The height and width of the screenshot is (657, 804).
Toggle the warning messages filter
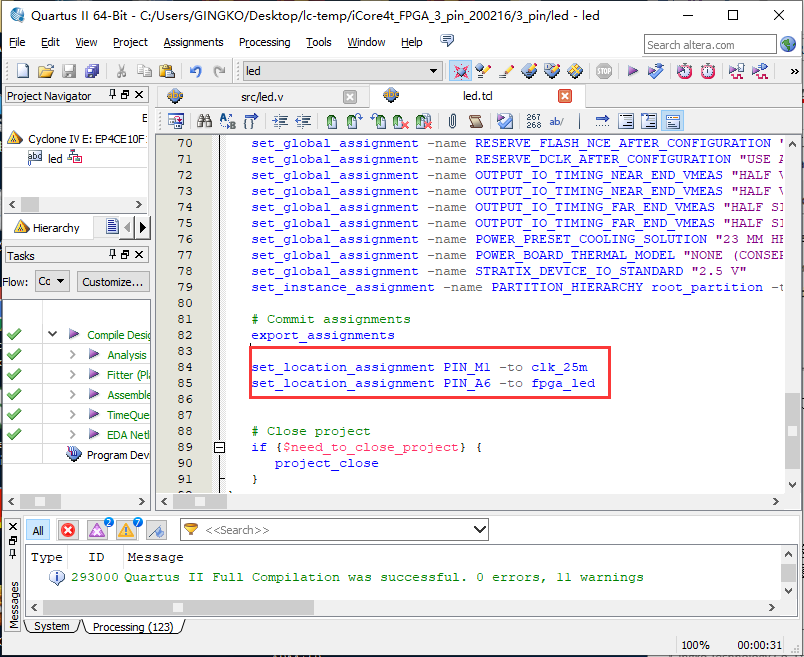tap(126, 530)
